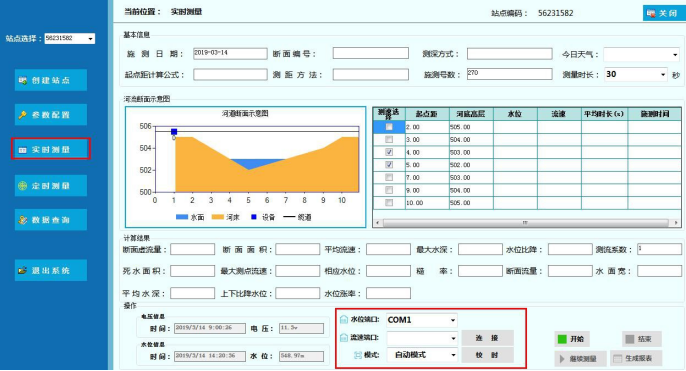This screenshot has height=371, width=686.
Task: Click the 断面编号 input field
Action: 371,53
